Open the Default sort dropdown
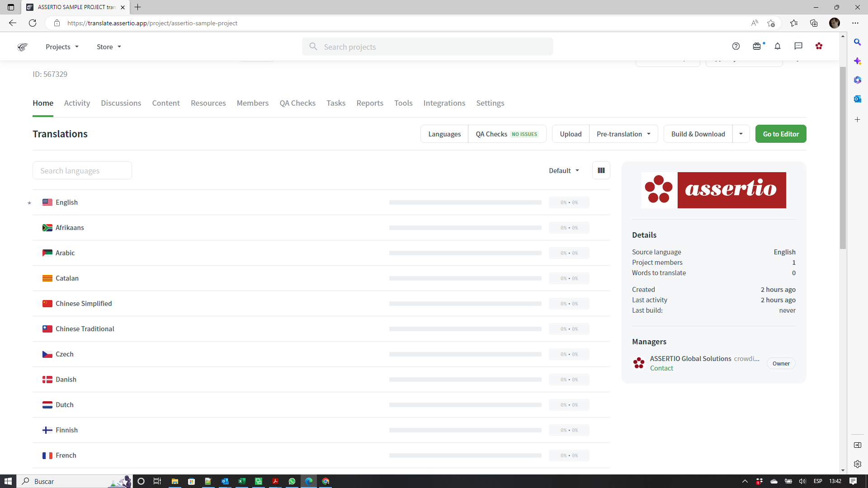The width and height of the screenshot is (868, 488). 564,170
